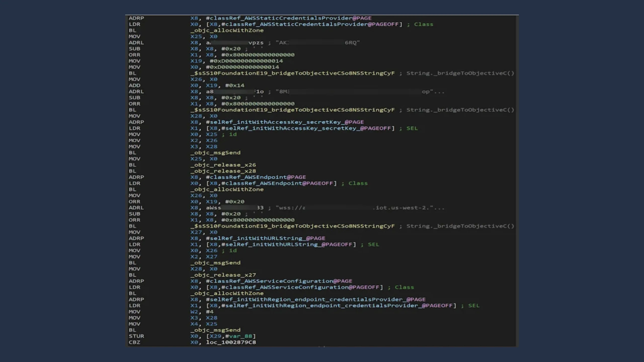Click operand X19, #0xD000000000000014
This screenshot has height=362, width=644.
236,61
